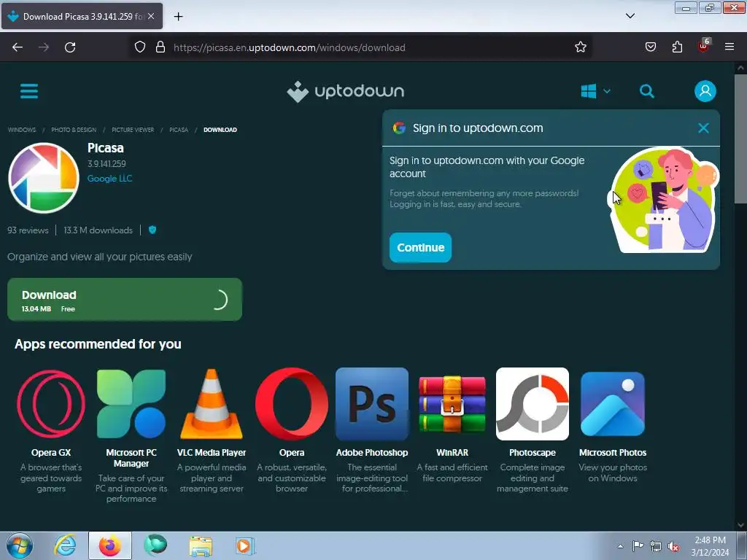This screenshot has width=747, height=560.
Task: Click the Photoscape title text
Action: point(533,452)
